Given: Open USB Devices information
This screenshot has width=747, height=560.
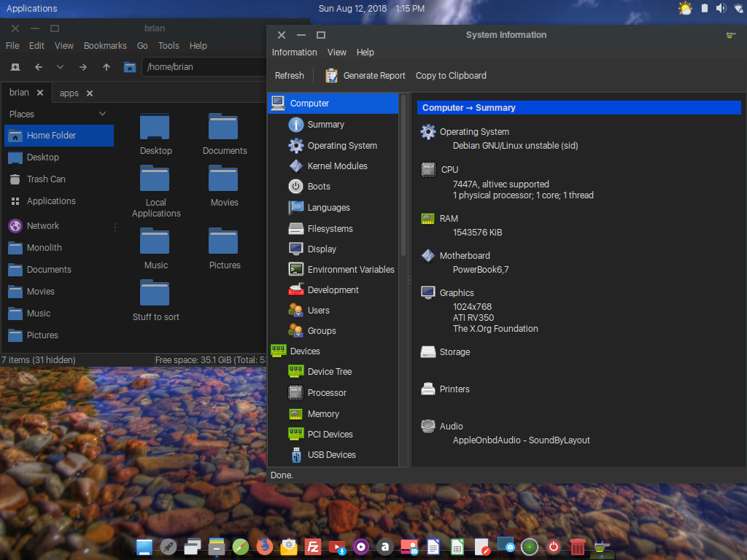Looking at the screenshot, I should pyautogui.click(x=331, y=455).
